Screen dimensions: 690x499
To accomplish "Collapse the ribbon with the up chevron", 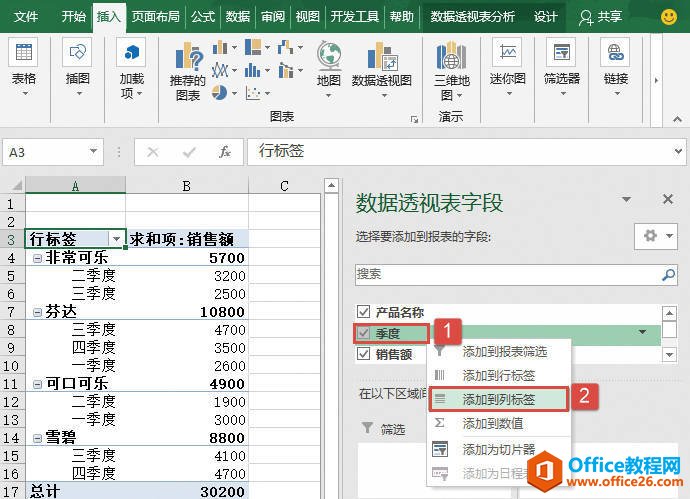I will (677, 119).
